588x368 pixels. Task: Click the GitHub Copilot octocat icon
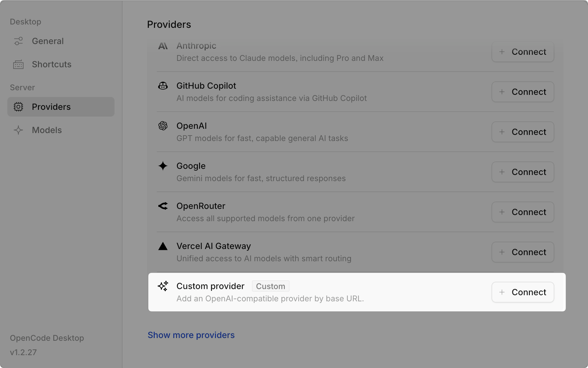(x=163, y=86)
